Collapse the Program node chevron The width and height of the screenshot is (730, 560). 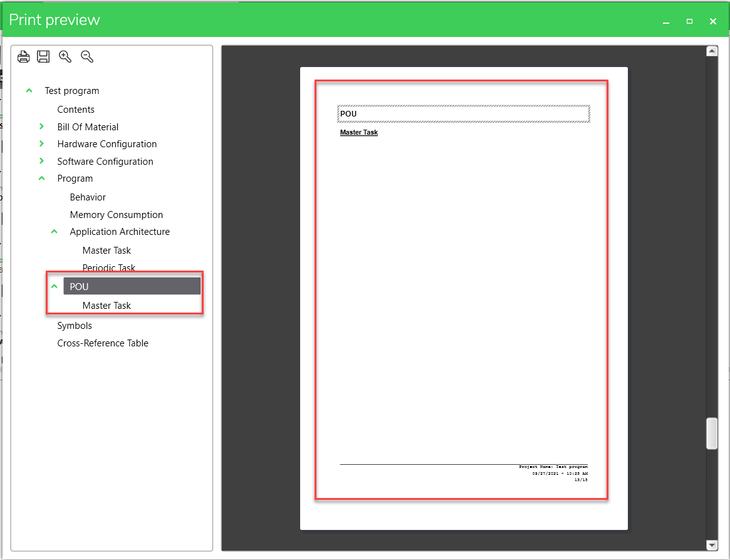(41, 178)
